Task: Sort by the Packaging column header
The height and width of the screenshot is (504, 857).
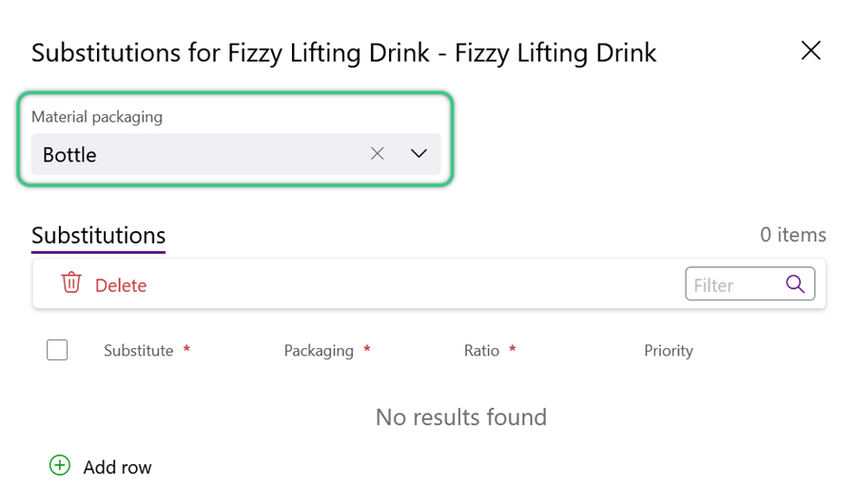Action: click(319, 350)
